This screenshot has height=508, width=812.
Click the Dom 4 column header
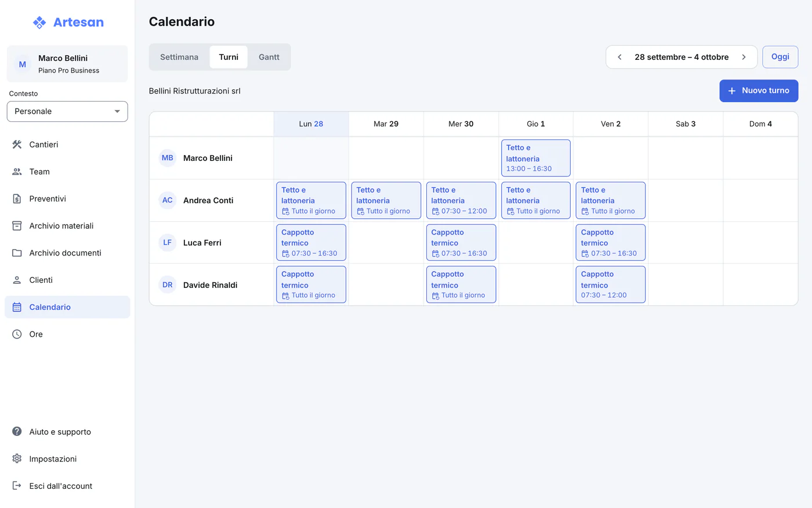[760, 124]
